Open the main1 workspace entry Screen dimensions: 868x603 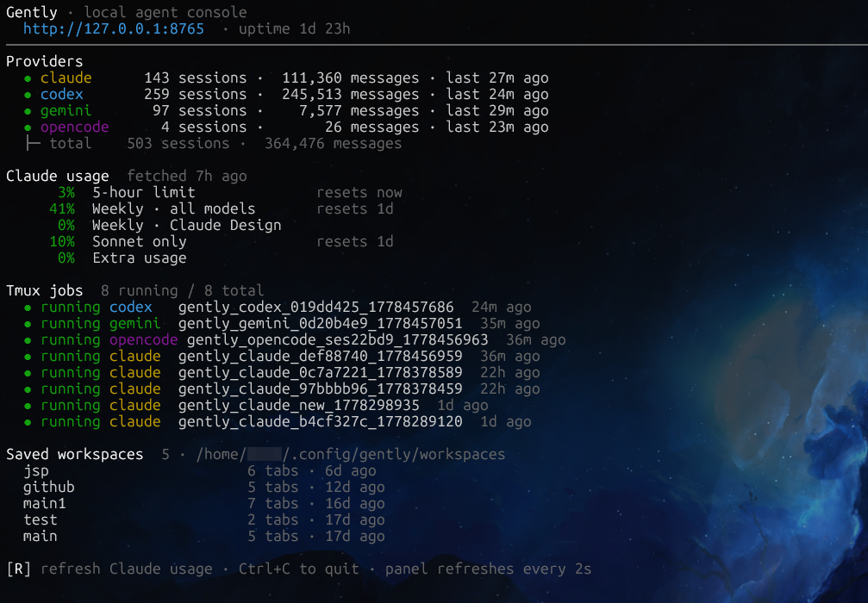(44, 503)
